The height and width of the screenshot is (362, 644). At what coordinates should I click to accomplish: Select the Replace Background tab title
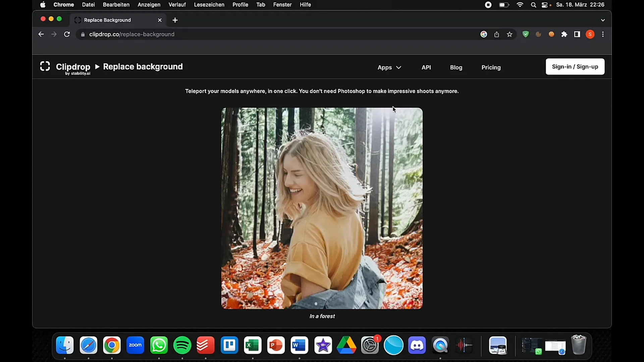point(107,19)
